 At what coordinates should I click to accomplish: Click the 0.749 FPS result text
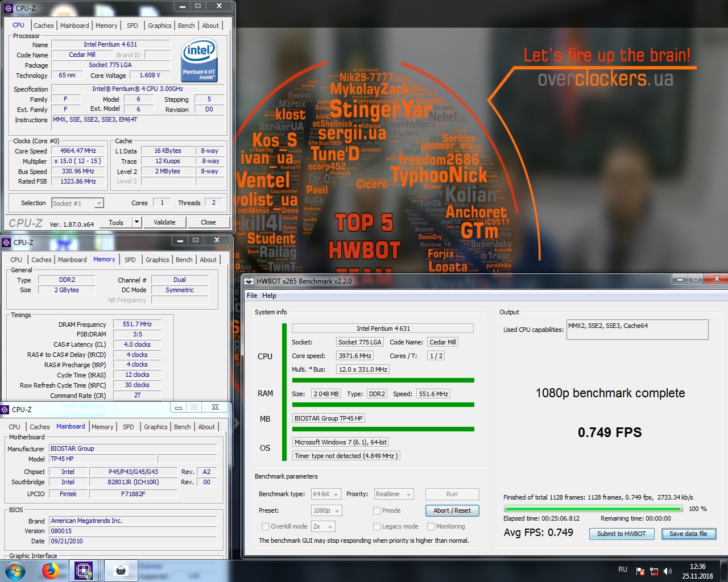610,433
